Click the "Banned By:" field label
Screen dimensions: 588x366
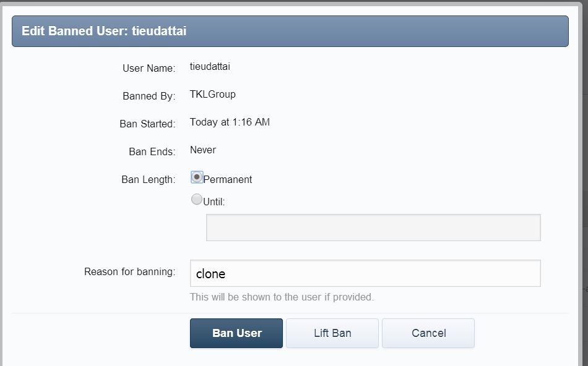(x=149, y=96)
